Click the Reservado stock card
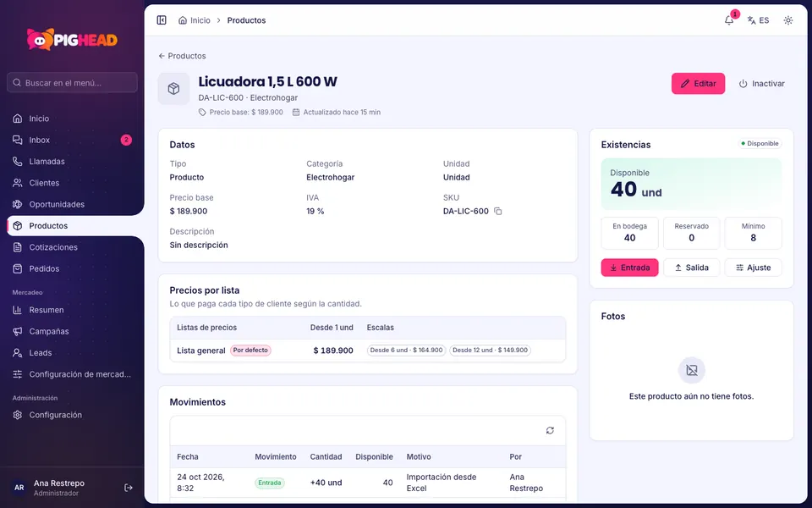The width and height of the screenshot is (812, 508). click(691, 233)
